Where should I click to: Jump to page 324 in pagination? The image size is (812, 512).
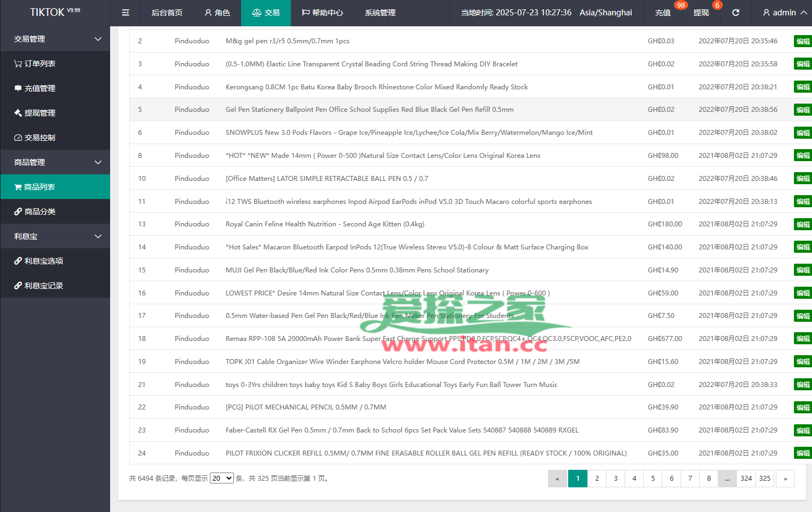click(746, 479)
